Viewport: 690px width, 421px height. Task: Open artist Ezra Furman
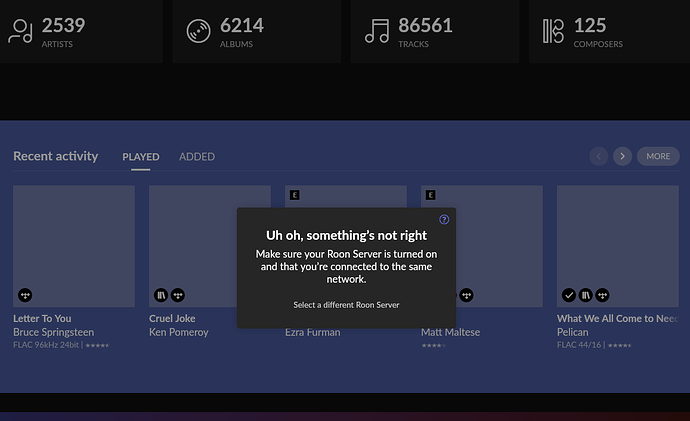coord(313,333)
